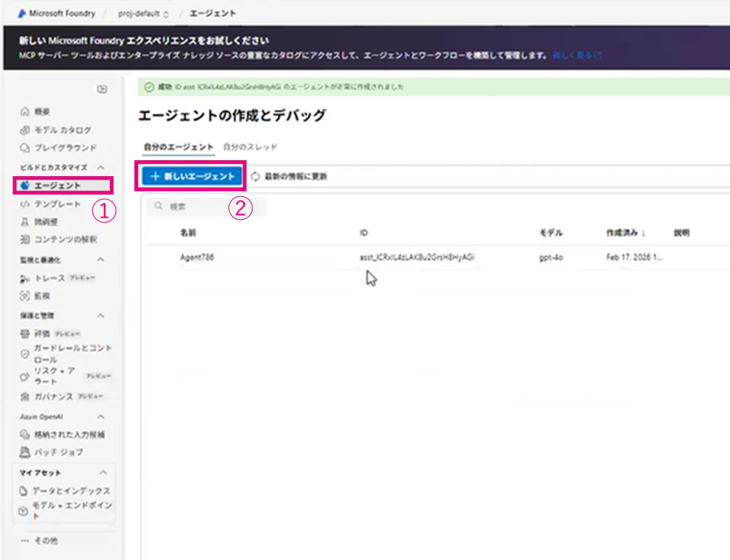Open the 詳しく見る link in the banner
This screenshot has height=560, width=730.
(x=577, y=55)
